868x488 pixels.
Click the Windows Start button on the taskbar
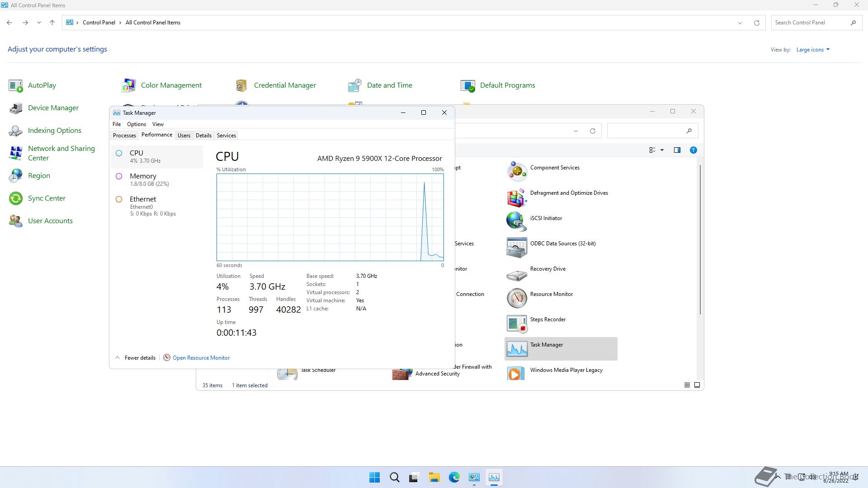tap(374, 477)
